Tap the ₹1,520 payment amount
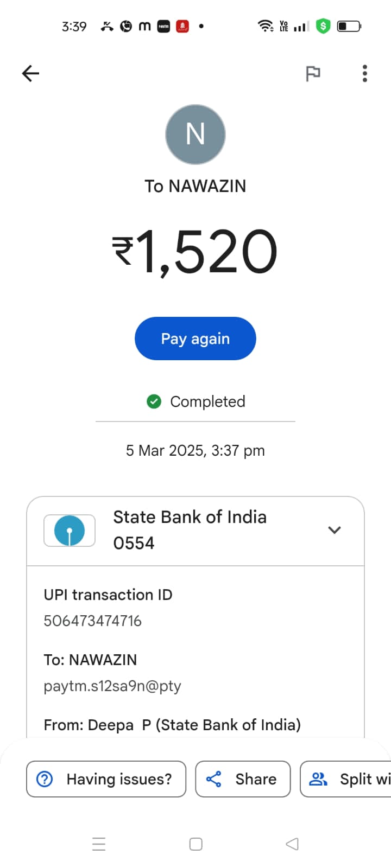391x868 pixels. pos(195,251)
